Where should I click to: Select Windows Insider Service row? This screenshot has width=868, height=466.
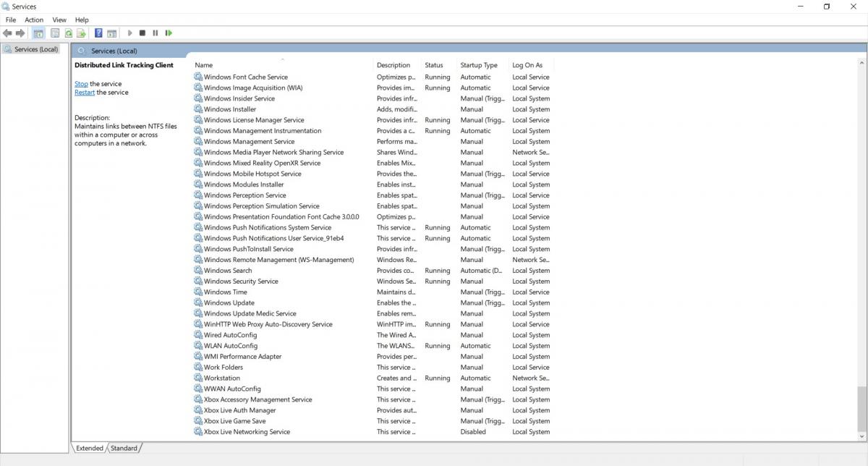(x=373, y=98)
